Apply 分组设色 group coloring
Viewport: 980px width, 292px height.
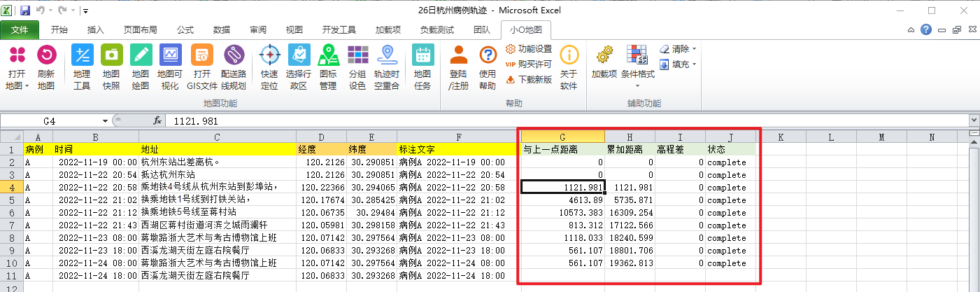357,68
